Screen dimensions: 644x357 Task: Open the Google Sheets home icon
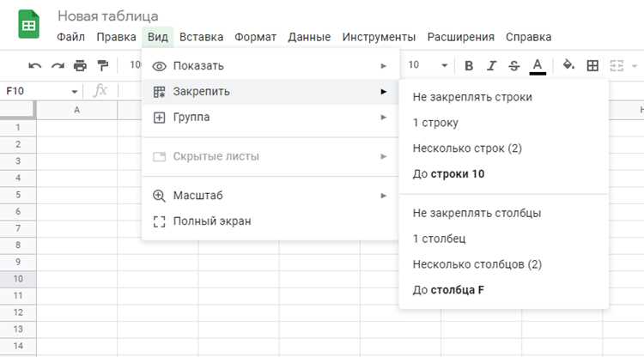[28, 25]
